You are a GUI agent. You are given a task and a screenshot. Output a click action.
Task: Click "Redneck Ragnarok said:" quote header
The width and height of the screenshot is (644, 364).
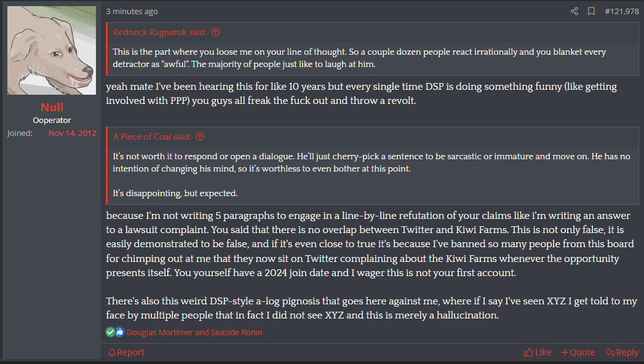click(161, 32)
